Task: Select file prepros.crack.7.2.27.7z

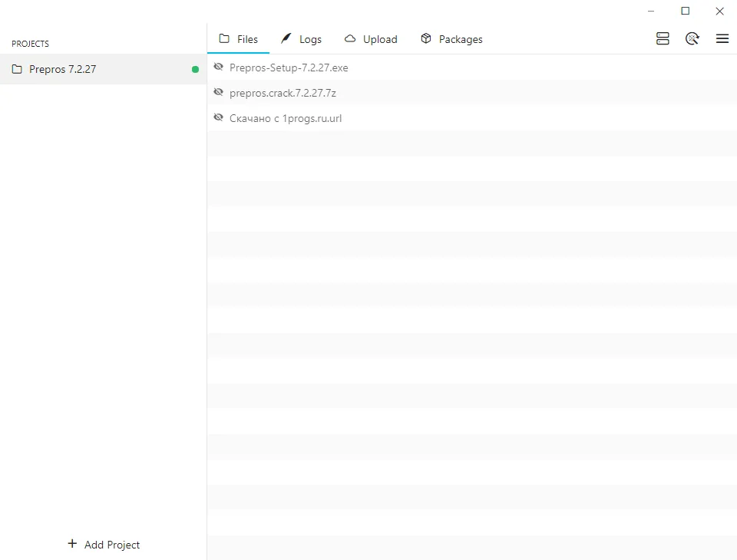Action: tap(472, 93)
